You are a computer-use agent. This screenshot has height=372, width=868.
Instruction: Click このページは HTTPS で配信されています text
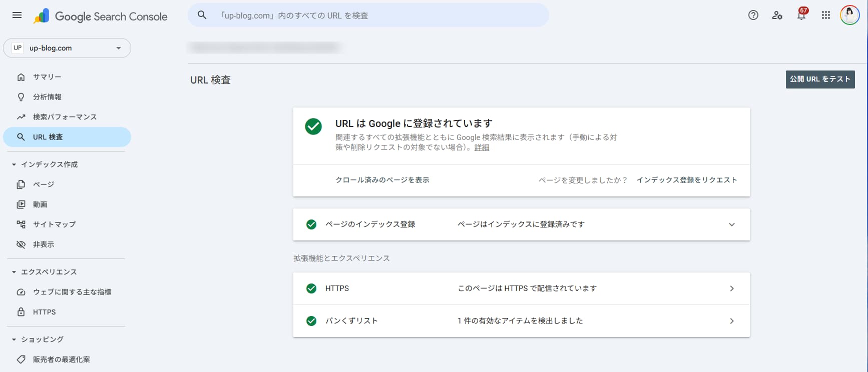pyautogui.click(x=527, y=288)
